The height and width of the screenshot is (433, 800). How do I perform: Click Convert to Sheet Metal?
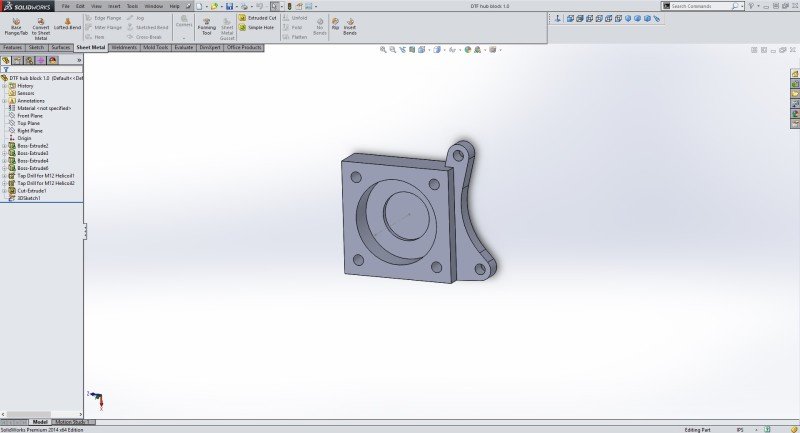tap(41, 29)
